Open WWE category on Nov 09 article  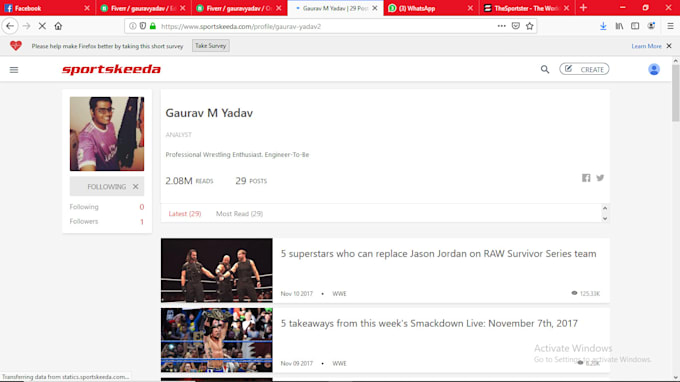(339, 363)
